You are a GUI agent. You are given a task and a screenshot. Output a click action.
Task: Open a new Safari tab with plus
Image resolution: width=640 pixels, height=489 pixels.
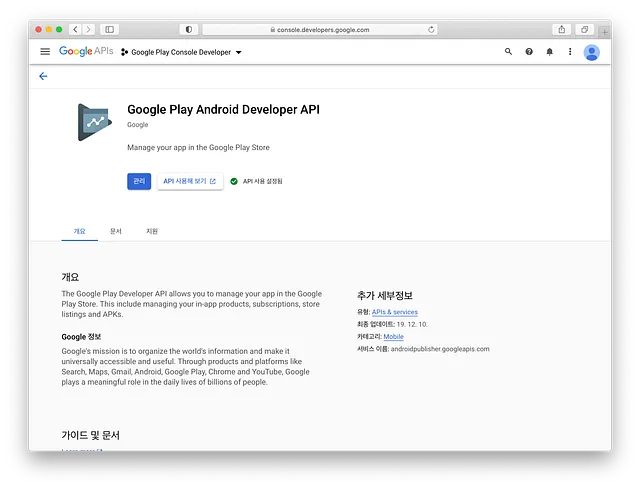(x=604, y=32)
